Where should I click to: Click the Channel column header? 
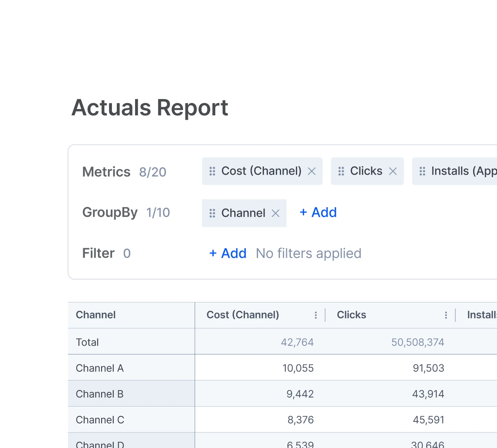pyautogui.click(x=96, y=315)
